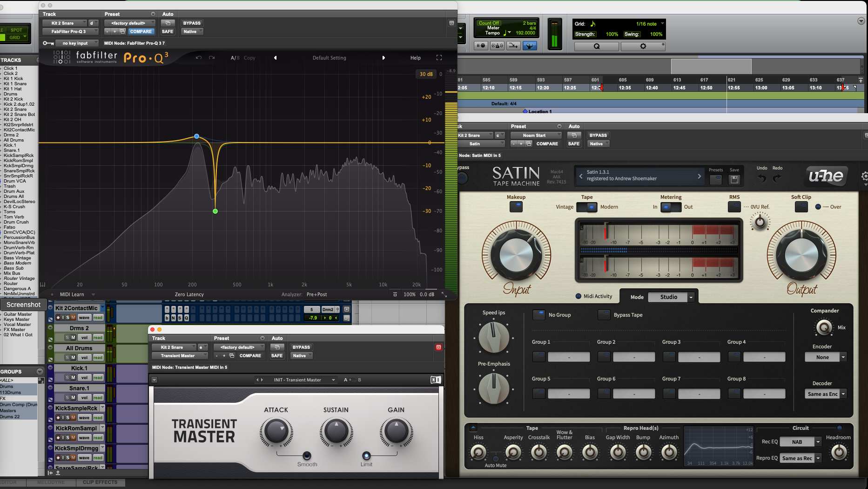868x489 pixels.
Task: Click the Pro-Q 3 redo arrow
Action: tap(212, 58)
